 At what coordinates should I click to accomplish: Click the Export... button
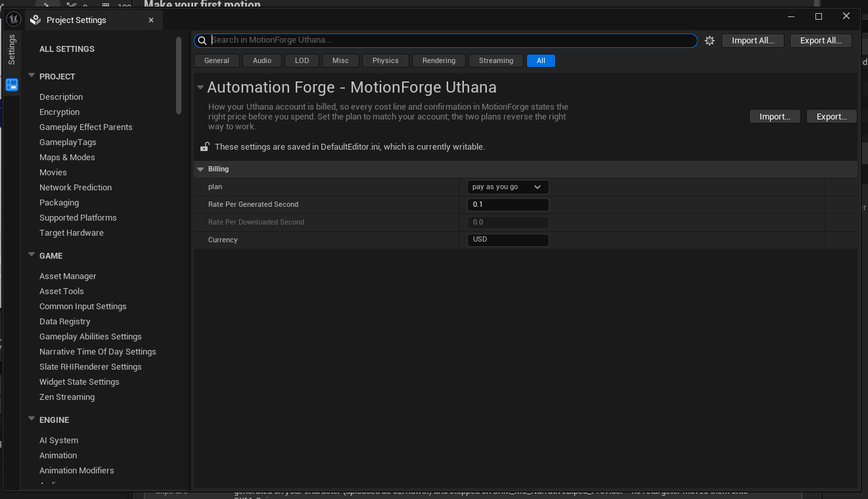pos(832,116)
